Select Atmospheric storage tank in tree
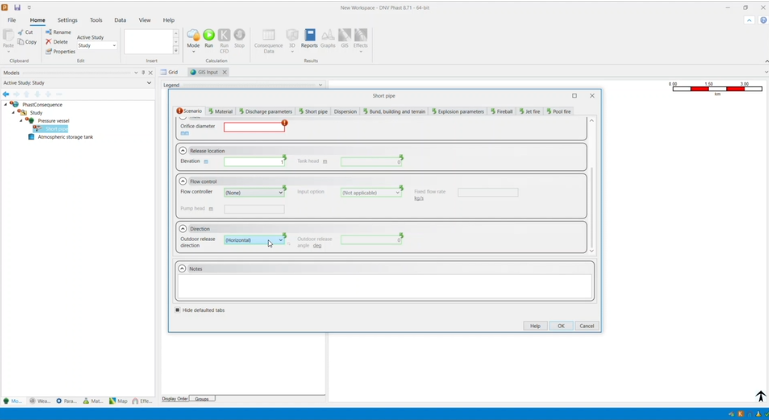The image size is (769, 420). tap(65, 137)
